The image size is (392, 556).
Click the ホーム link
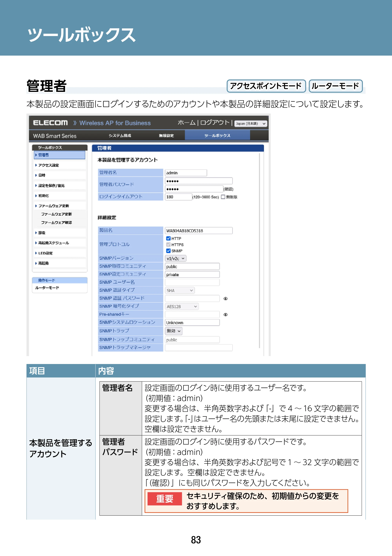coord(186,122)
